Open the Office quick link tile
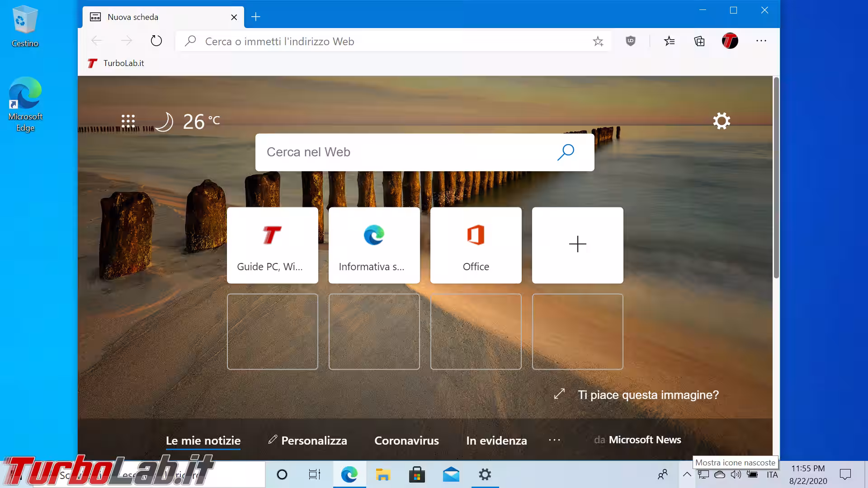 click(476, 245)
